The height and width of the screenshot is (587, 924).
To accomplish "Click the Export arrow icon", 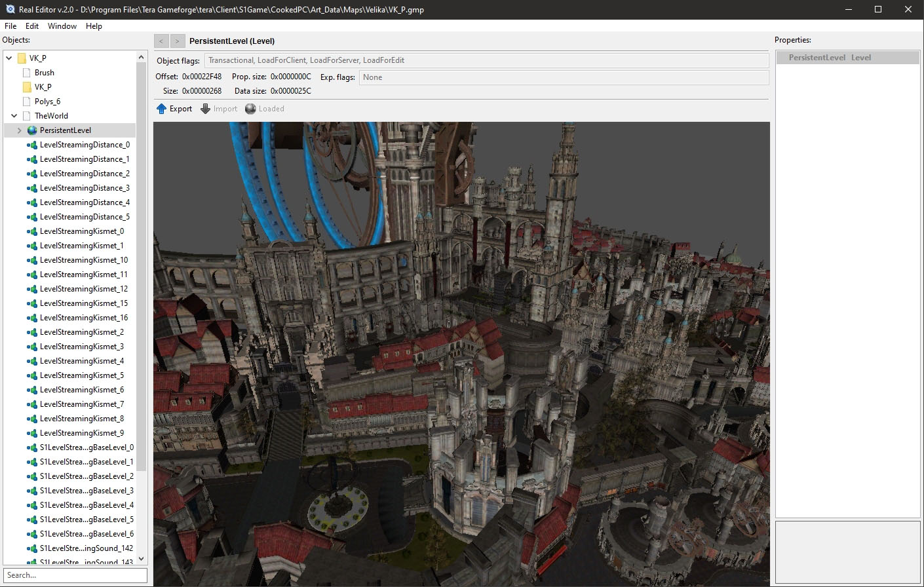I will [x=161, y=109].
